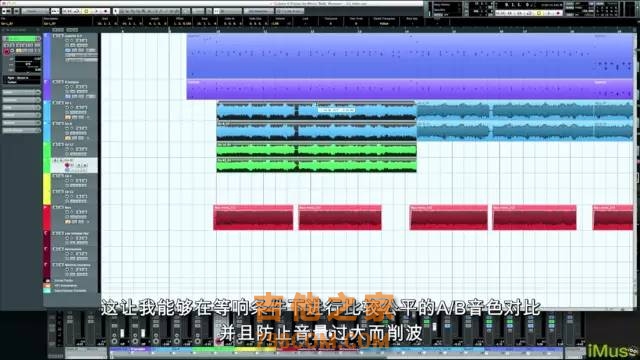The width and height of the screenshot is (640, 360).
Task: Click the second red bass audio clip
Action: tap(340, 218)
